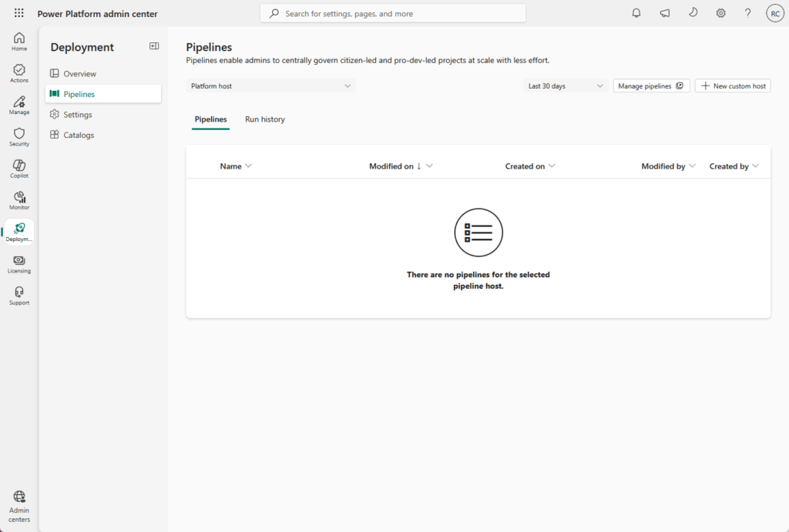Open RC account avatar menu
This screenshot has width=789, height=532.
point(775,14)
